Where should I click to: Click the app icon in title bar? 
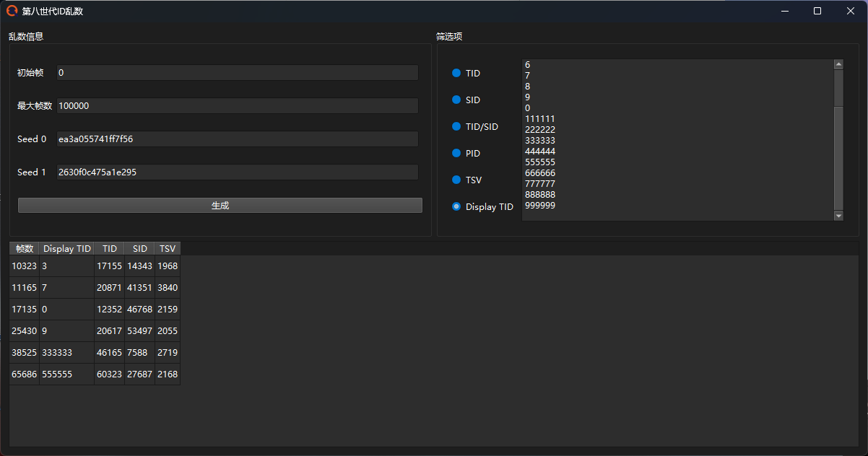12,11
